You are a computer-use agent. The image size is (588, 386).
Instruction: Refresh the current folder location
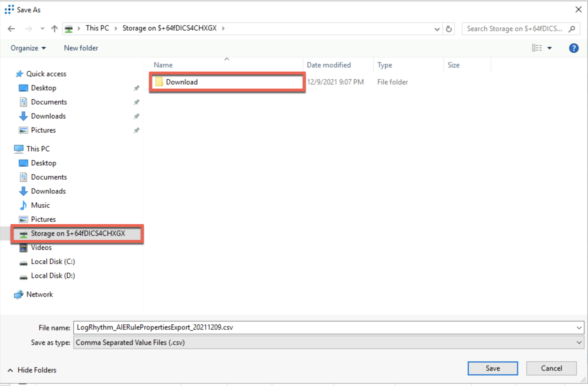(x=449, y=29)
